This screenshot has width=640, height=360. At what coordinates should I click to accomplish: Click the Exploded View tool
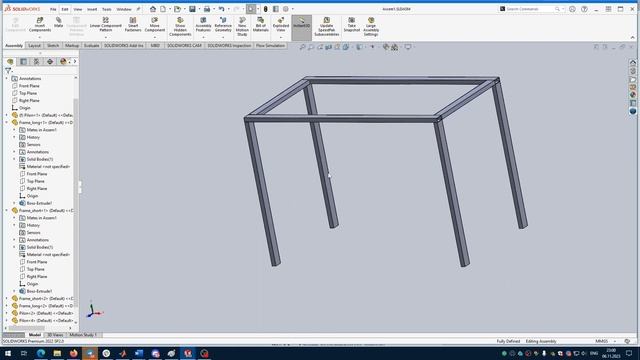pyautogui.click(x=280, y=24)
